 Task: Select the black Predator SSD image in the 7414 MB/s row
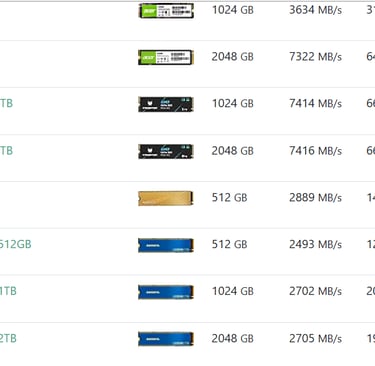point(166,104)
